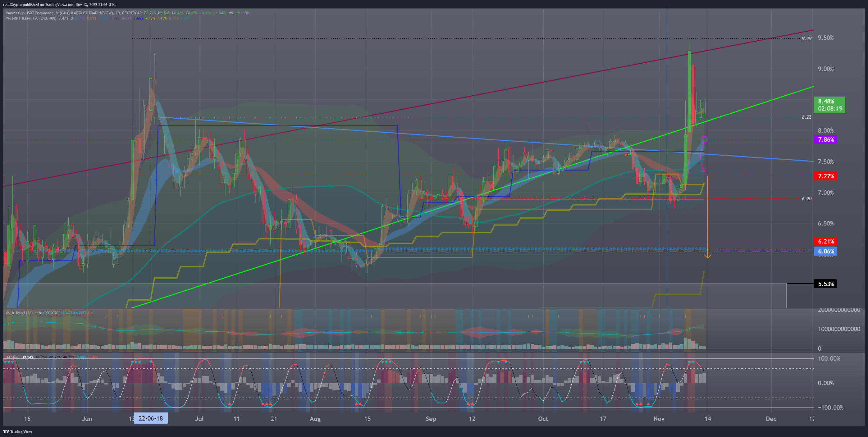868x437 pixels.
Task: Click the '8.22' dotted line label
Action: [x=807, y=117]
